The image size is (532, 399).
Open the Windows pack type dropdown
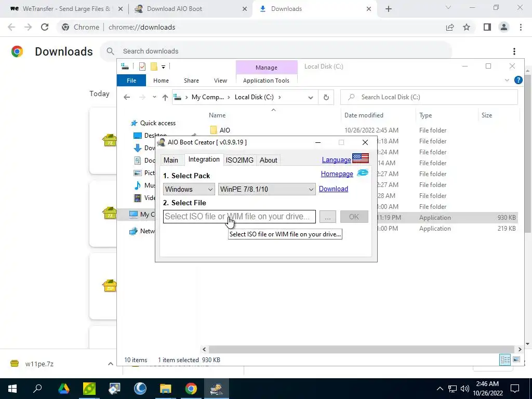[189, 189]
